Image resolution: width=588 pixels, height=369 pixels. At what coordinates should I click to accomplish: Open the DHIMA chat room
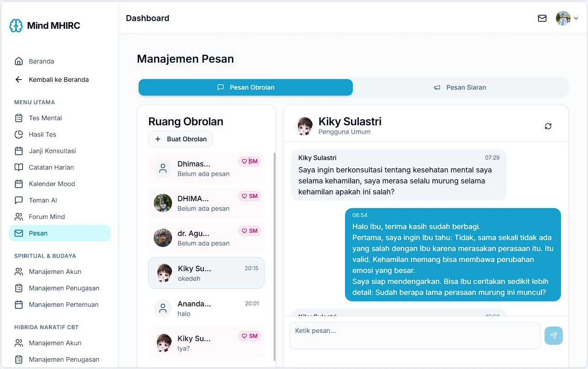pyautogui.click(x=206, y=203)
